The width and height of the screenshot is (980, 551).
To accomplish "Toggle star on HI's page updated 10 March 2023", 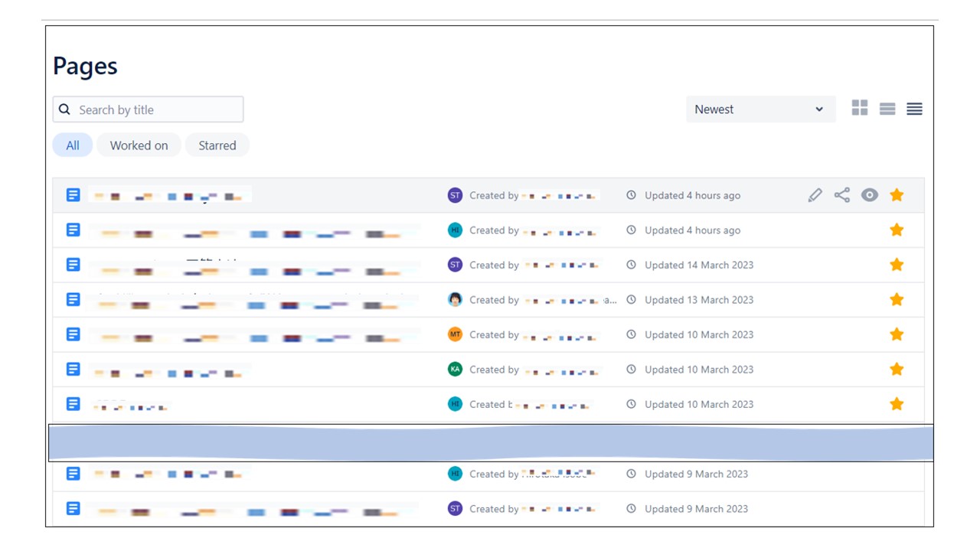I will [x=897, y=404].
